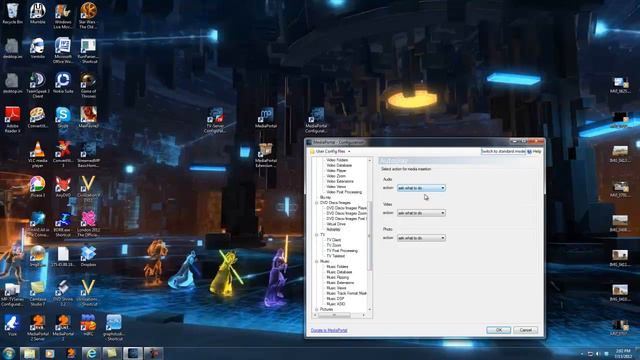Select Virtual Drive tree entry
640x360 pixels.
pyautogui.click(x=336, y=224)
